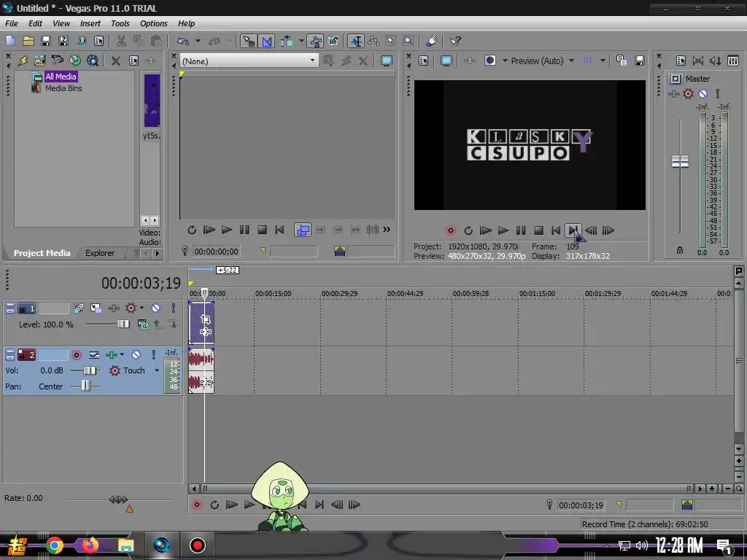Adjust audio track 2 Pan slider
Image resolution: width=747 pixels, height=560 pixels.
click(85, 386)
